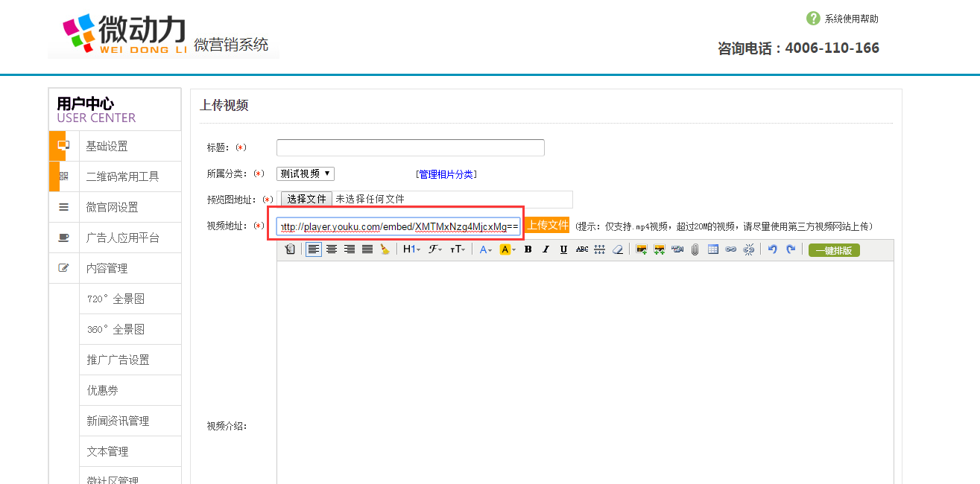
Task: Click the 选择文件 file chooser button
Action: point(306,199)
